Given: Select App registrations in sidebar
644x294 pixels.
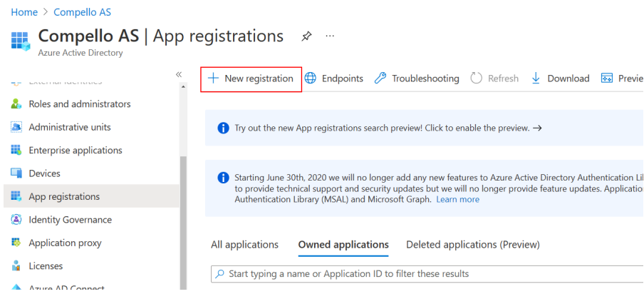Looking at the screenshot, I should tap(91, 196).
